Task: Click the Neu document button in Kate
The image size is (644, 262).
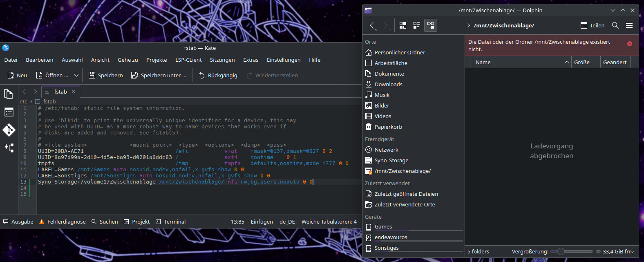Action: [x=17, y=75]
